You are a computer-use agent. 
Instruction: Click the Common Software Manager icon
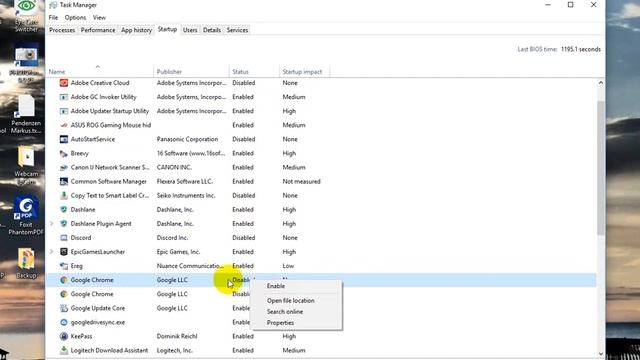64,182
